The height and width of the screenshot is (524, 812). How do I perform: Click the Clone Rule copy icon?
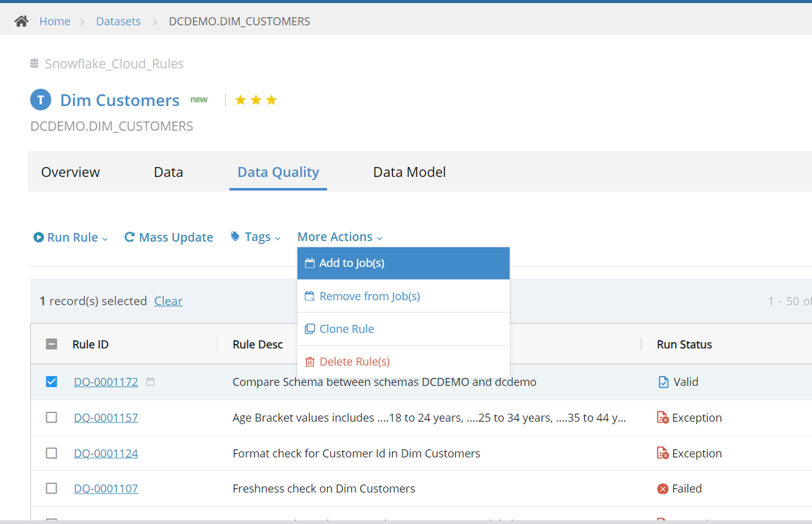click(310, 329)
